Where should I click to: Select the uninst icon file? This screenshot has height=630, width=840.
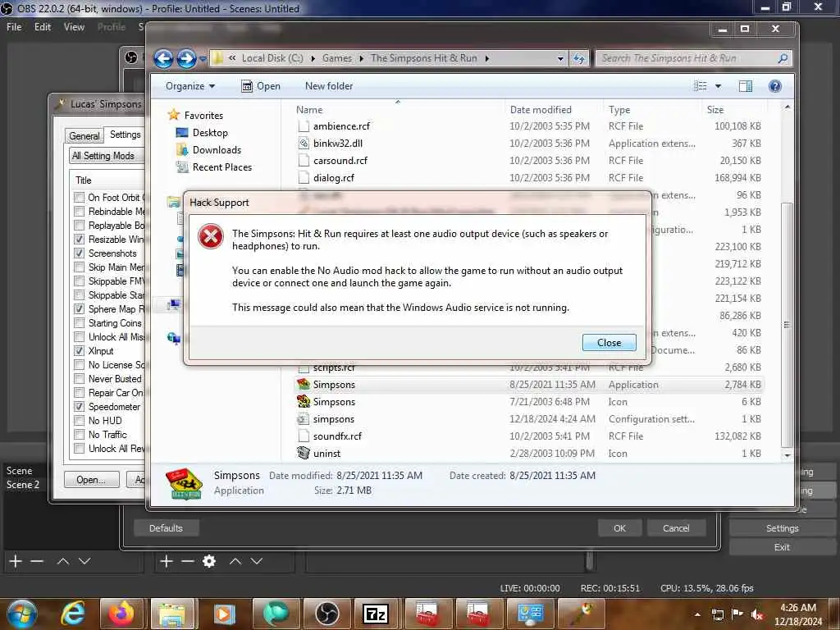click(326, 453)
